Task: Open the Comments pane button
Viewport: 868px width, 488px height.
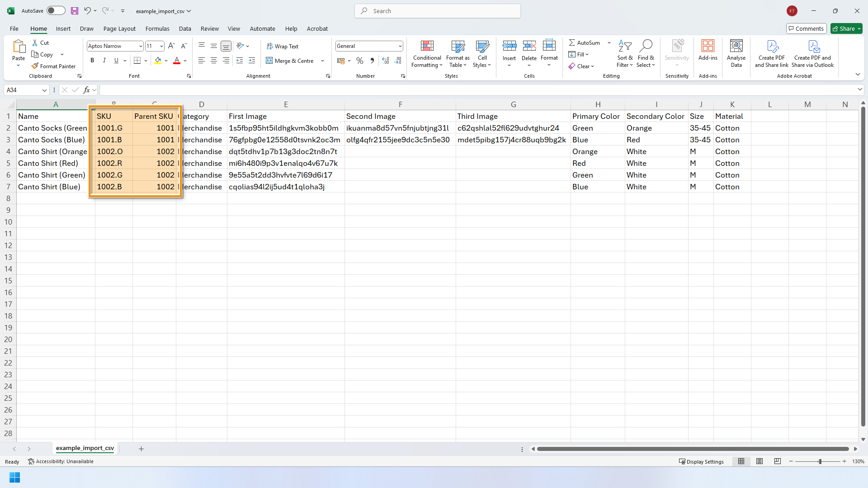Action: pyautogui.click(x=806, y=28)
